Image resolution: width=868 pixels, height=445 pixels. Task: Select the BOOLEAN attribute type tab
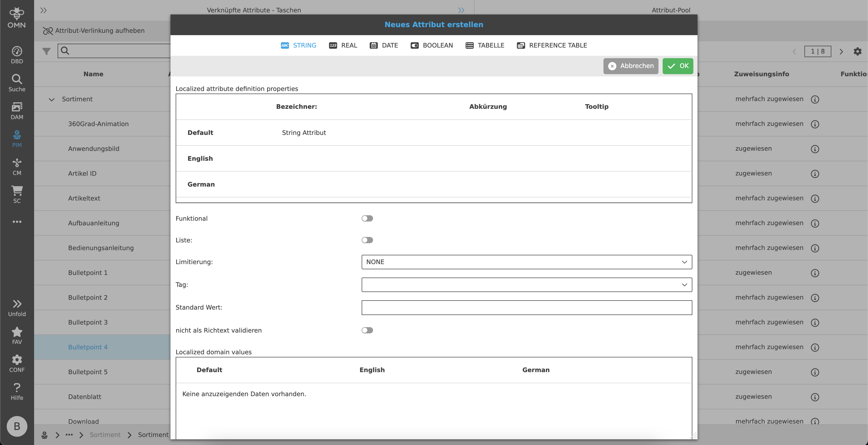pyautogui.click(x=432, y=45)
